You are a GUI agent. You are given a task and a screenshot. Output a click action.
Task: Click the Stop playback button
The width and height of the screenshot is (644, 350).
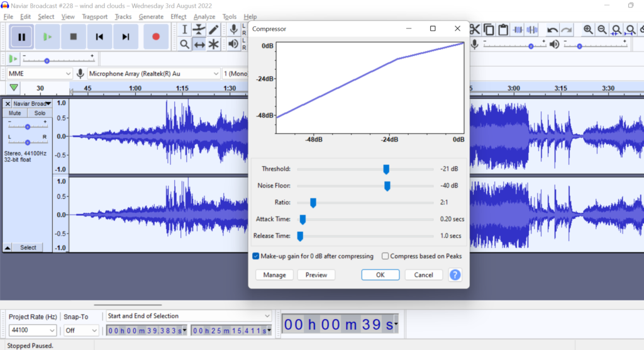coord(74,37)
